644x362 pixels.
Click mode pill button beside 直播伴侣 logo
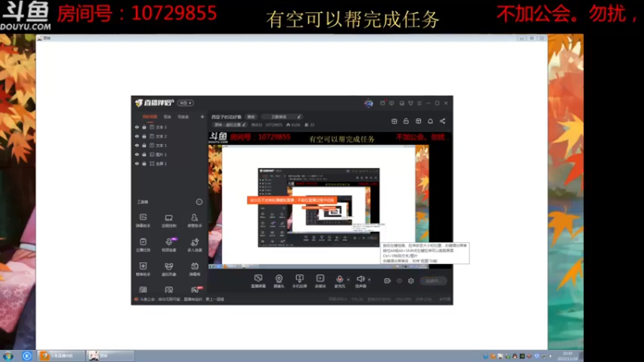(x=186, y=103)
